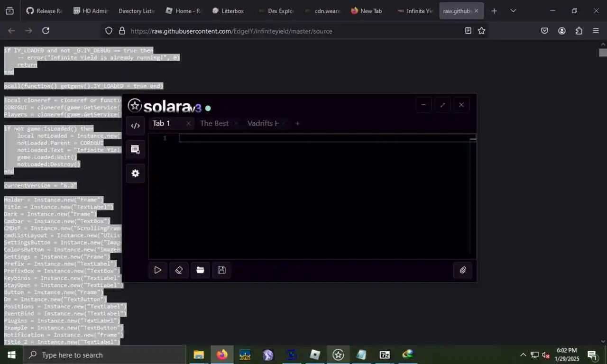Switch to the Home tab in Firefox
Image resolution: width=607 pixels, height=364 pixels.
click(x=183, y=11)
